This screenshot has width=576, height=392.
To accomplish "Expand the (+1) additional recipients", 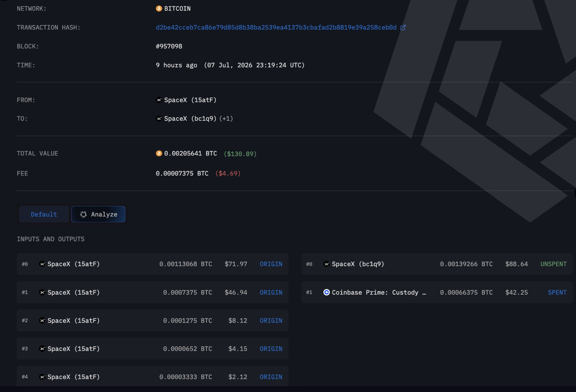I will coord(226,119).
